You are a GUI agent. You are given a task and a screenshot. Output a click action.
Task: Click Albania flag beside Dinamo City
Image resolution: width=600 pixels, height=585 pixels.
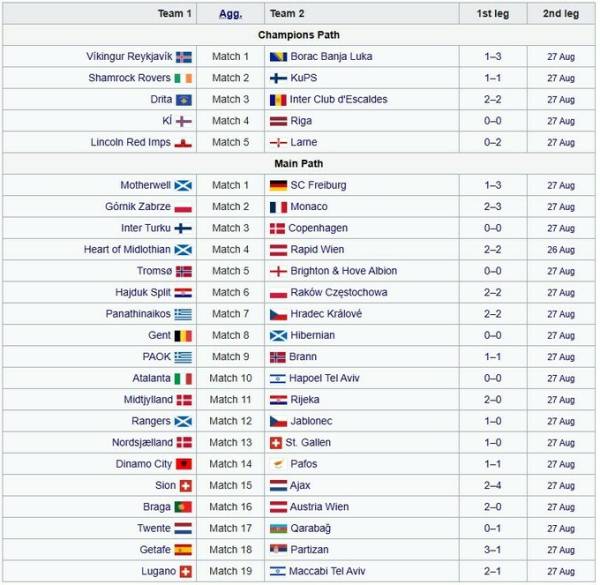184,464
